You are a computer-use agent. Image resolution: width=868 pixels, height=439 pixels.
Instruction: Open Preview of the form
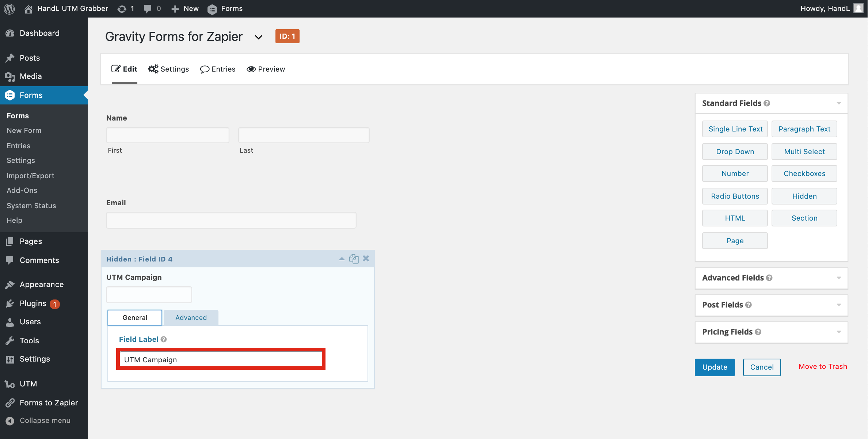click(266, 69)
